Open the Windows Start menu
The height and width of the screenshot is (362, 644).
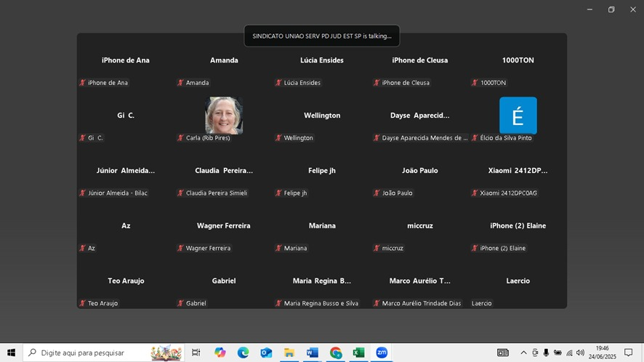pos(11,353)
